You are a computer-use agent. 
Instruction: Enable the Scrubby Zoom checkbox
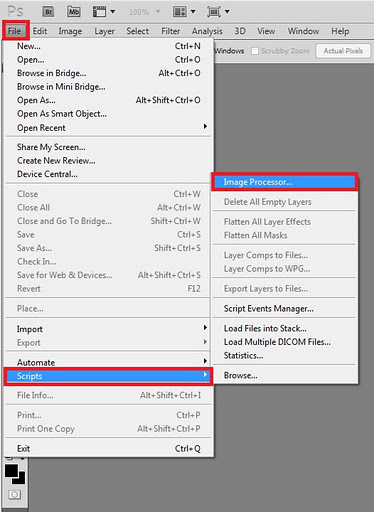coord(255,51)
